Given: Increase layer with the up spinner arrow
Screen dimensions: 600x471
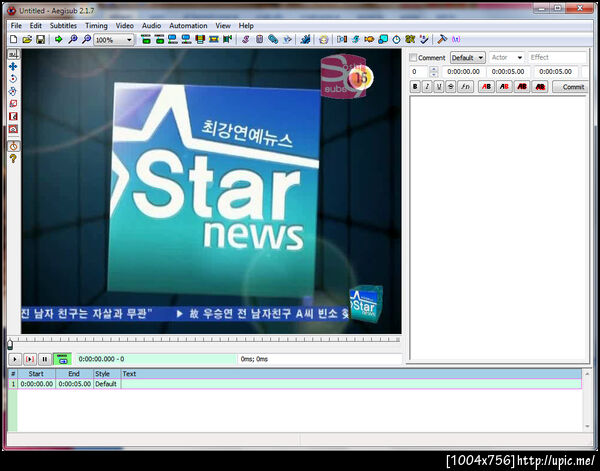Looking at the screenshot, I should click(434, 69).
